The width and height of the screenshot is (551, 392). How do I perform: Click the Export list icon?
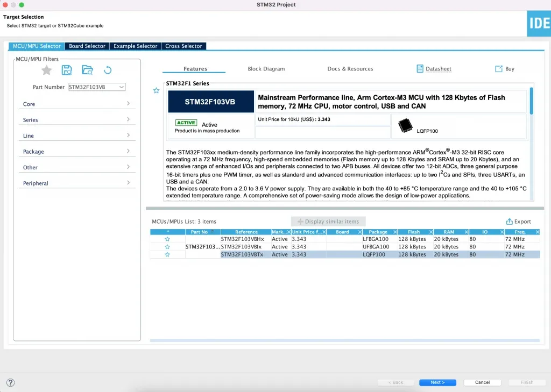509,222
